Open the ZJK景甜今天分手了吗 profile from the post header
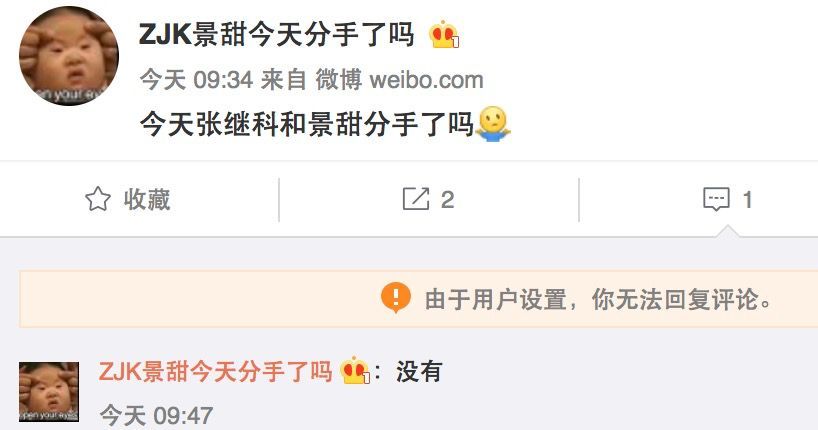Image resolution: width=818 pixels, height=430 pixels. [276, 35]
